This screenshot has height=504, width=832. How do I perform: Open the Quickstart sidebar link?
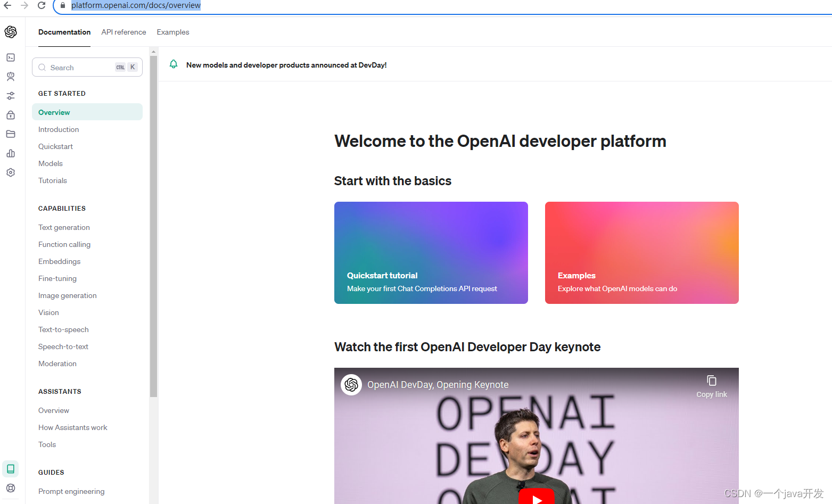click(55, 146)
